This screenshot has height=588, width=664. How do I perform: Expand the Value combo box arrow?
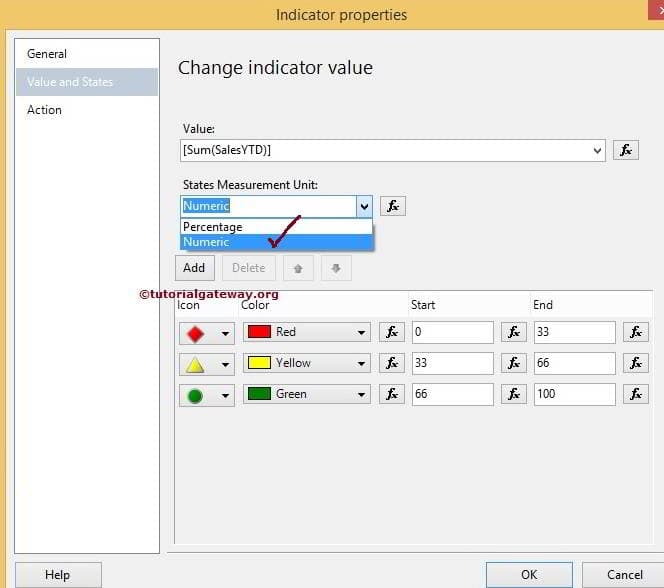pos(597,150)
